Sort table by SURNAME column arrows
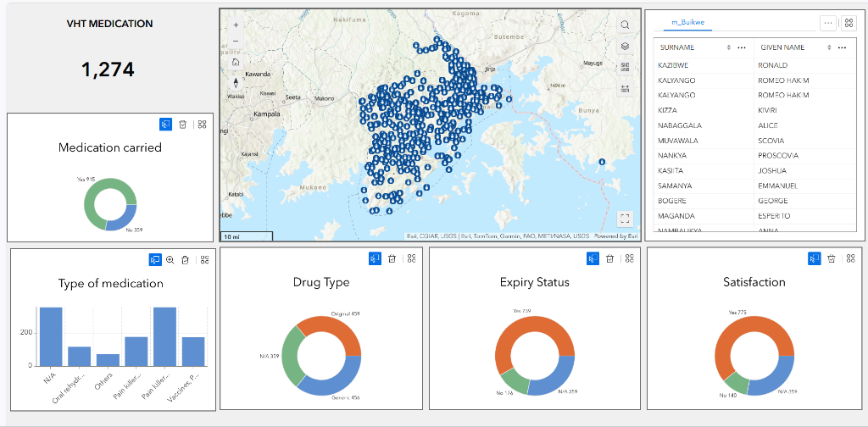This screenshot has width=868, height=427. click(x=728, y=47)
